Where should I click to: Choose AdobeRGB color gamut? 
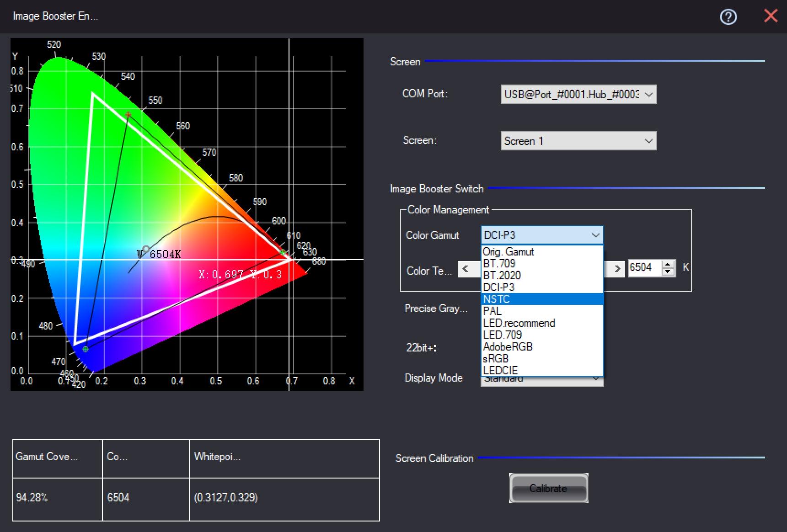click(508, 347)
